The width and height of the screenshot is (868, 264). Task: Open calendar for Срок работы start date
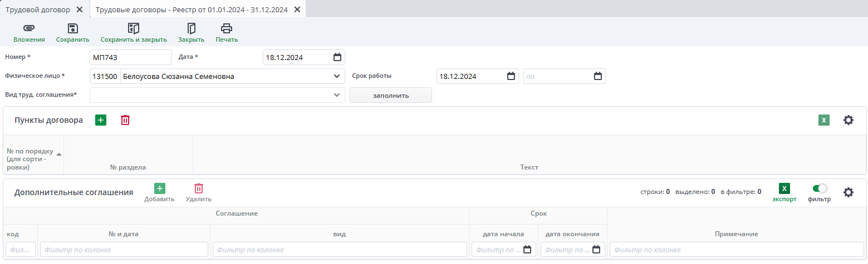(x=511, y=76)
